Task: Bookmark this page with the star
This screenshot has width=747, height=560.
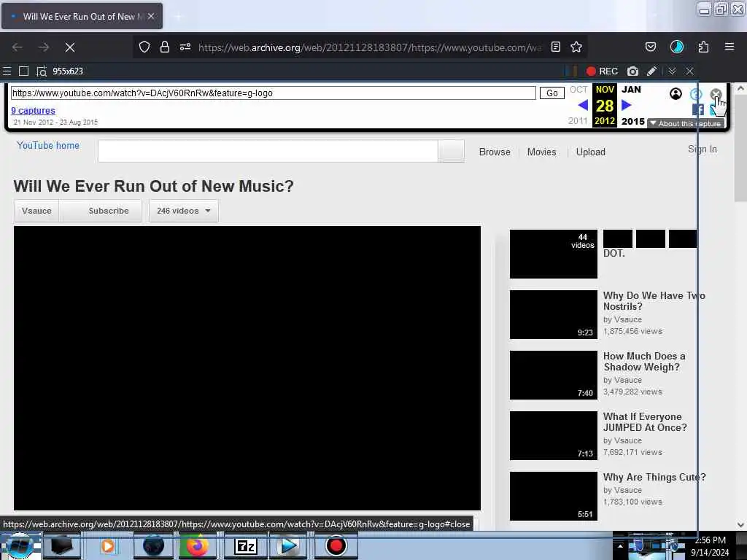Action: (x=576, y=47)
